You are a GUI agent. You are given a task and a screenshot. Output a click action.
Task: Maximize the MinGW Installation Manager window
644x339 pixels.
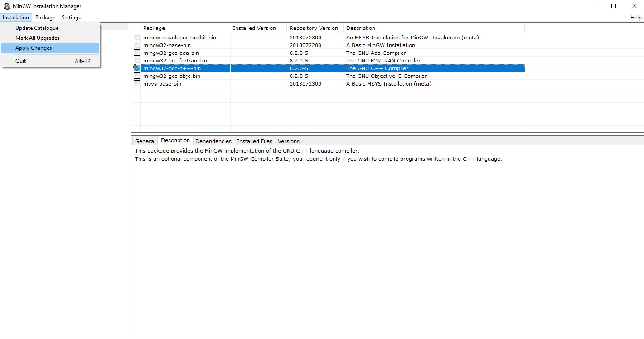(614, 6)
